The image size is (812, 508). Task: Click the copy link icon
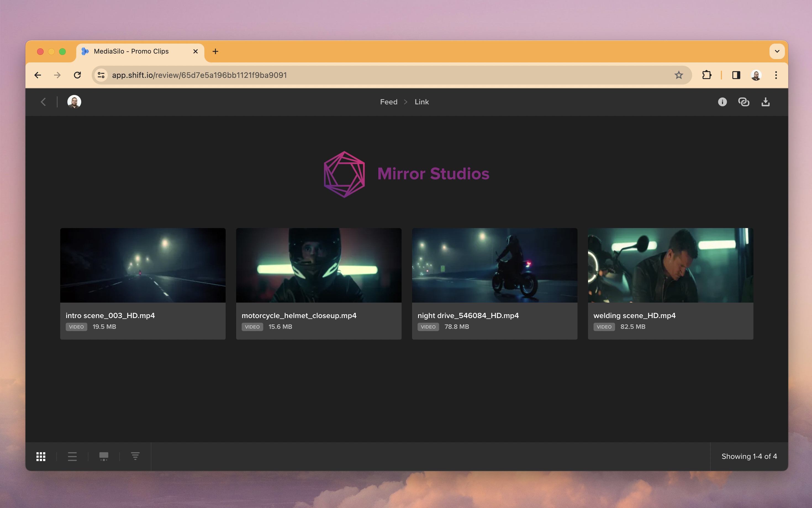[x=744, y=102]
